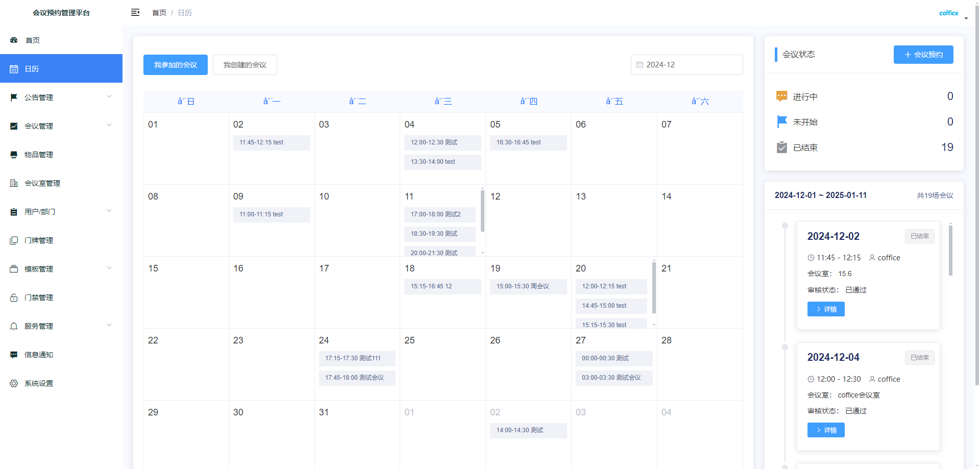Click the 门禁管理 lock icon
Viewport: 980px width, 469px height.
click(x=14, y=298)
